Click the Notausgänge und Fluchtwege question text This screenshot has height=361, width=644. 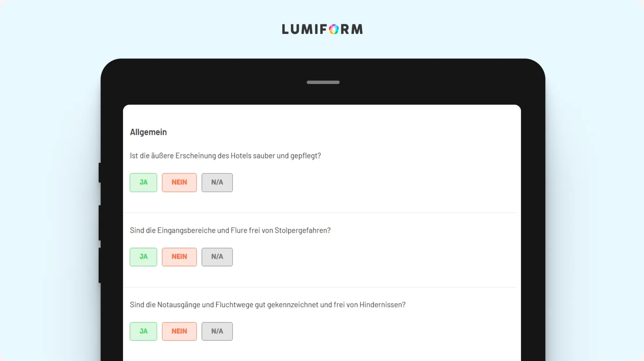pos(268,305)
